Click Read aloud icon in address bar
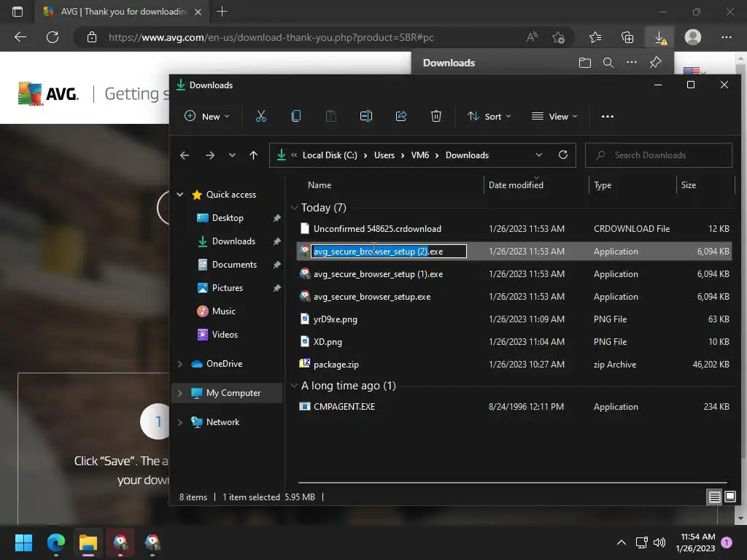The width and height of the screenshot is (747, 560). [532, 37]
